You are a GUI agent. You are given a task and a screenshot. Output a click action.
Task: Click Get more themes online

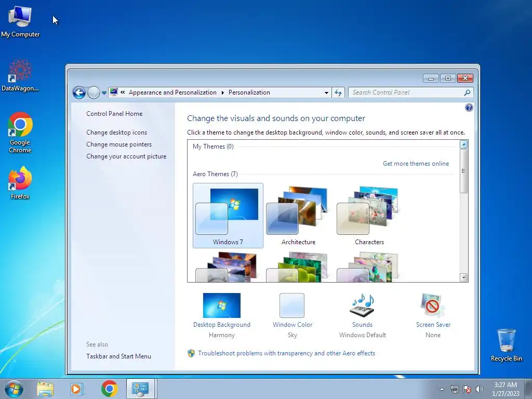tap(416, 164)
